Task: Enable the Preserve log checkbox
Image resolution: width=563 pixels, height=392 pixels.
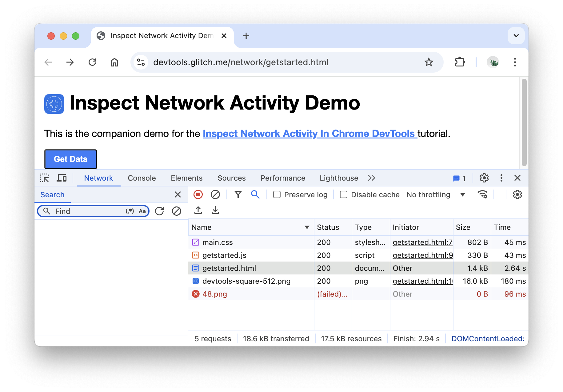Action: 277,194
